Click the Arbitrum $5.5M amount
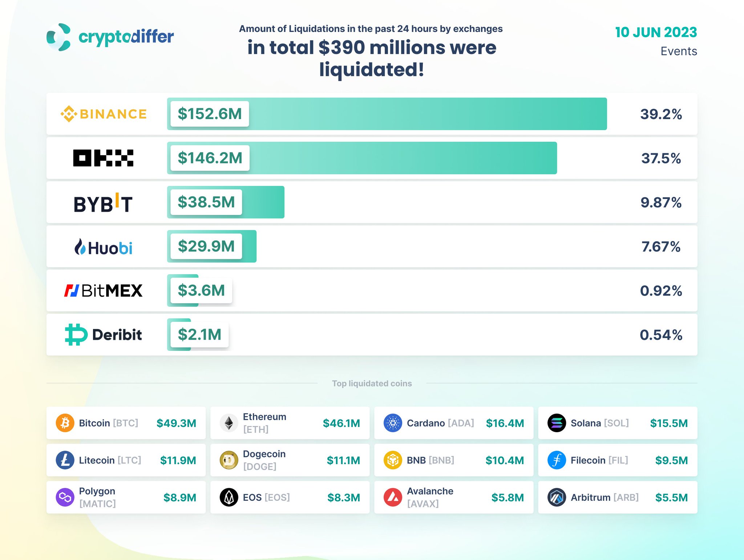Screen dimensions: 744x560 click(671, 498)
